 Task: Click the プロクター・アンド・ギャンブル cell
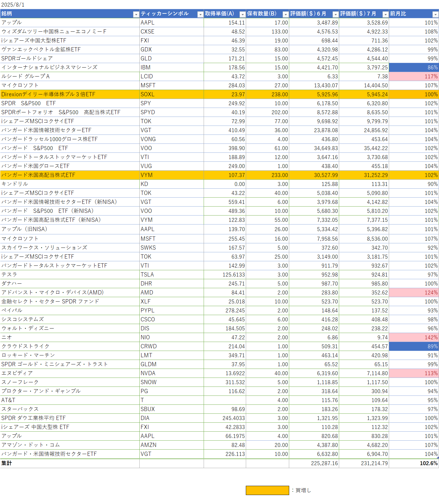coord(70,391)
